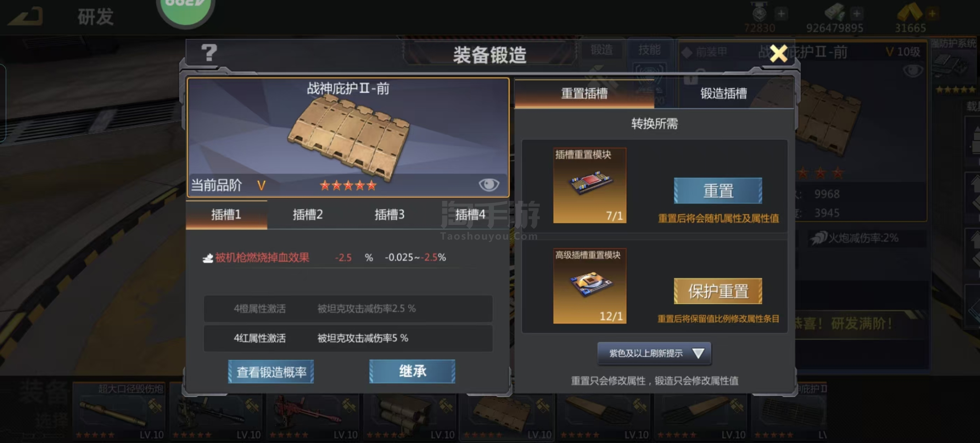Click the plus icon beside 926479895
The width and height of the screenshot is (980, 443).
pos(857,14)
